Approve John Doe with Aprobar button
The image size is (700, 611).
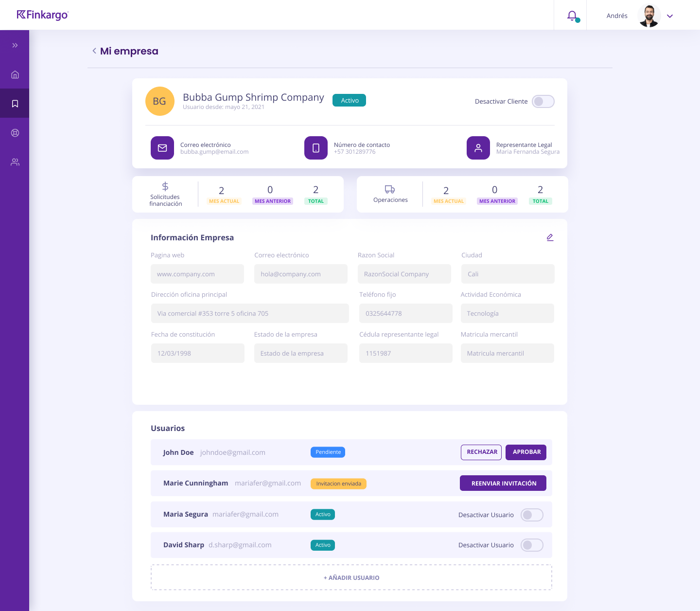click(x=526, y=452)
